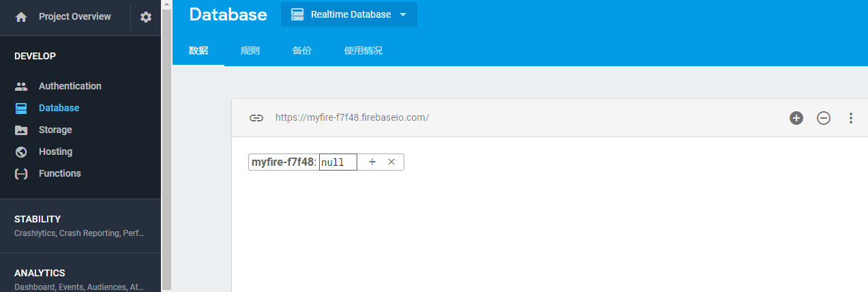Click the Storage image icon
This screenshot has height=292, width=868.
click(x=21, y=130)
